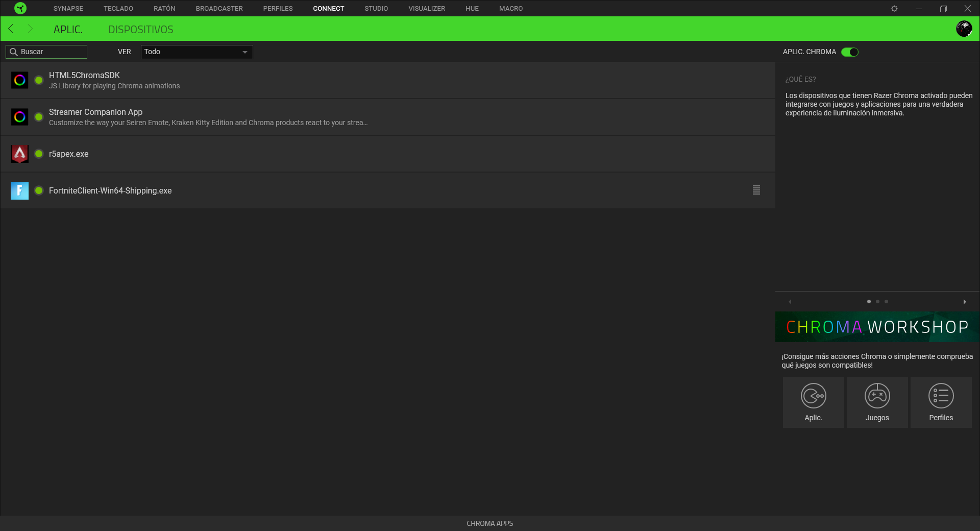Open the HUE tab
Screen dimensions: 980x531
472,9
